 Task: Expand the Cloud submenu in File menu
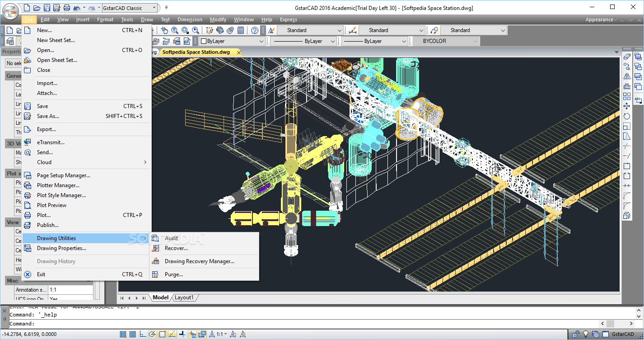[x=86, y=162]
